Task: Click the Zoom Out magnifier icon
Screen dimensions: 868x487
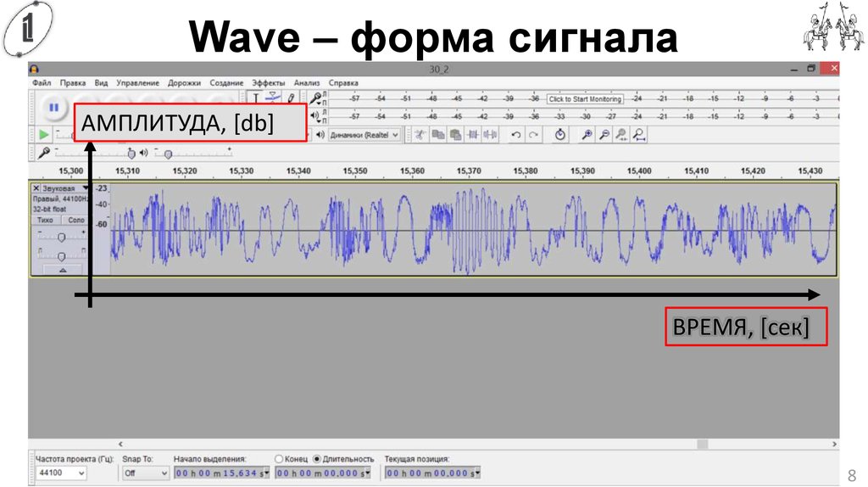Action: (x=604, y=135)
